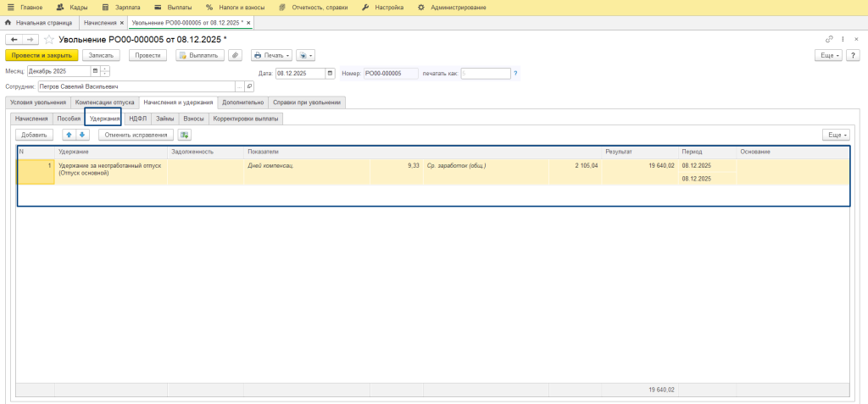This screenshot has width=868, height=404.
Task: Close the Начисления tab
Action: [x=121, y=22]
